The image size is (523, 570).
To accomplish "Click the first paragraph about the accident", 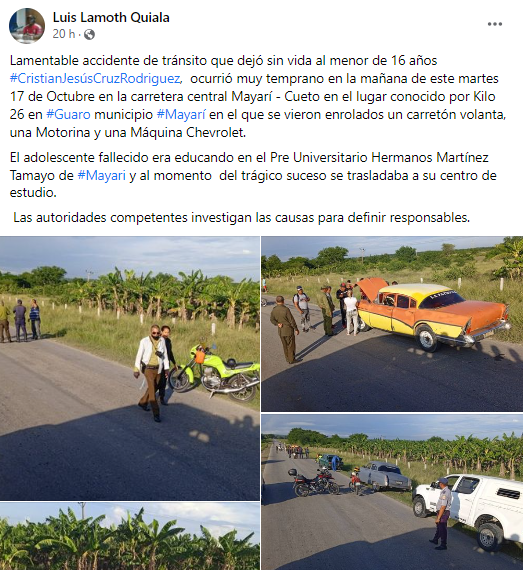I will (x=258, y=96).
